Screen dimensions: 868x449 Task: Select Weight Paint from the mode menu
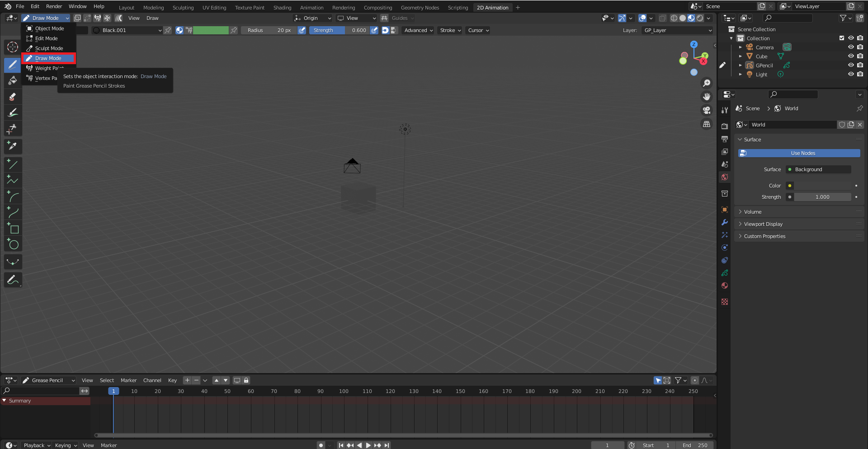click(x=48, y=68)
